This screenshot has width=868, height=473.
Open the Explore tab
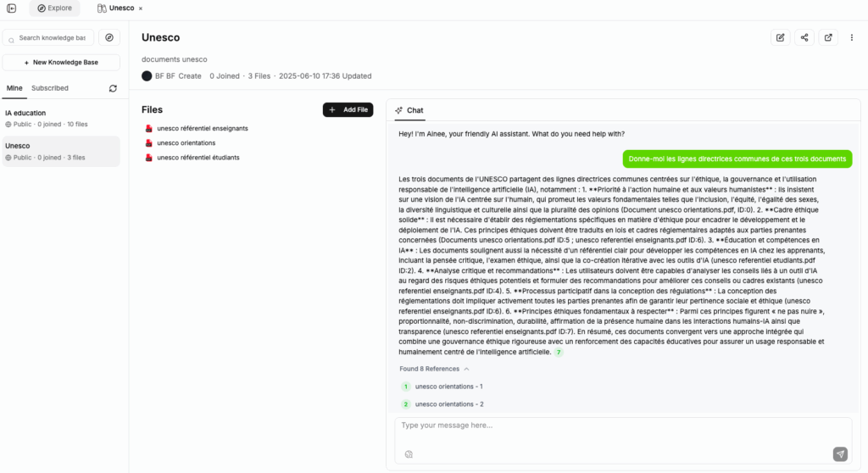pyautogui.click(x=54, y=8)
